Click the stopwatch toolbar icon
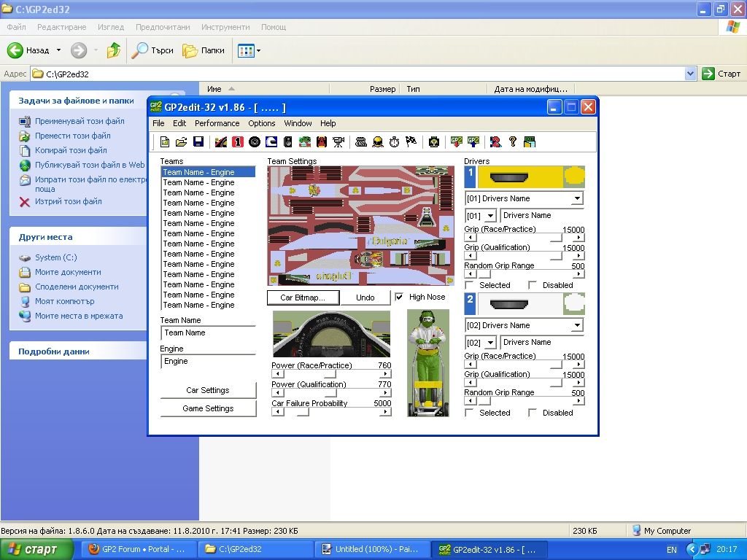The image size is (747, 560). (394, 141)
